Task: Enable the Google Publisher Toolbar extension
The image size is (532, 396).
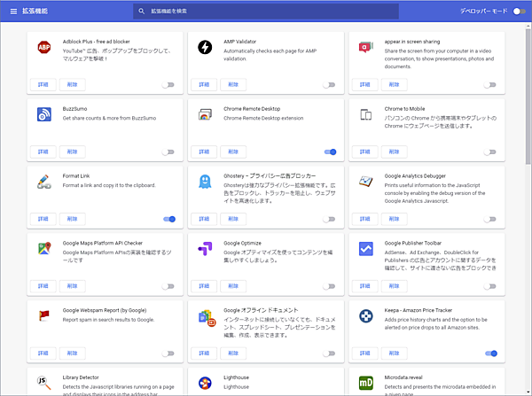Action: point(490,286)
